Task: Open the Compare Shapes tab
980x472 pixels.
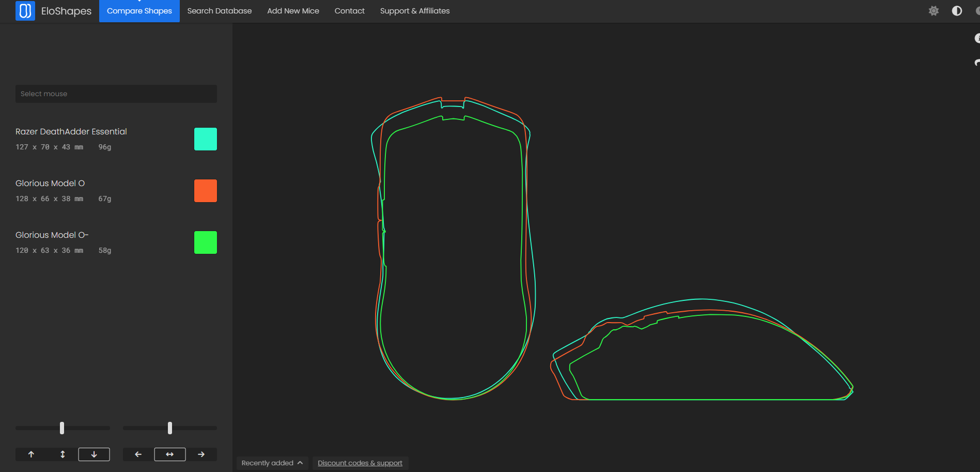Action: [139, 11]
